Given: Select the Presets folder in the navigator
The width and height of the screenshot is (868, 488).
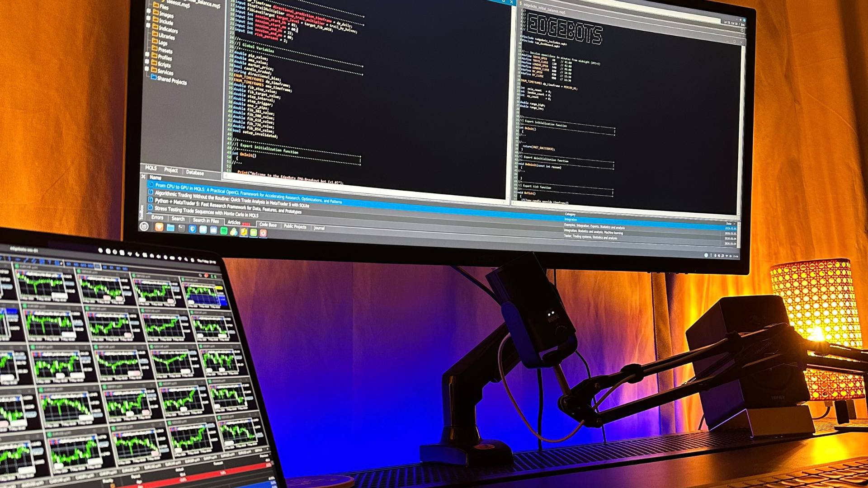Looking at the screenshot, I should (x=162, y=50).
